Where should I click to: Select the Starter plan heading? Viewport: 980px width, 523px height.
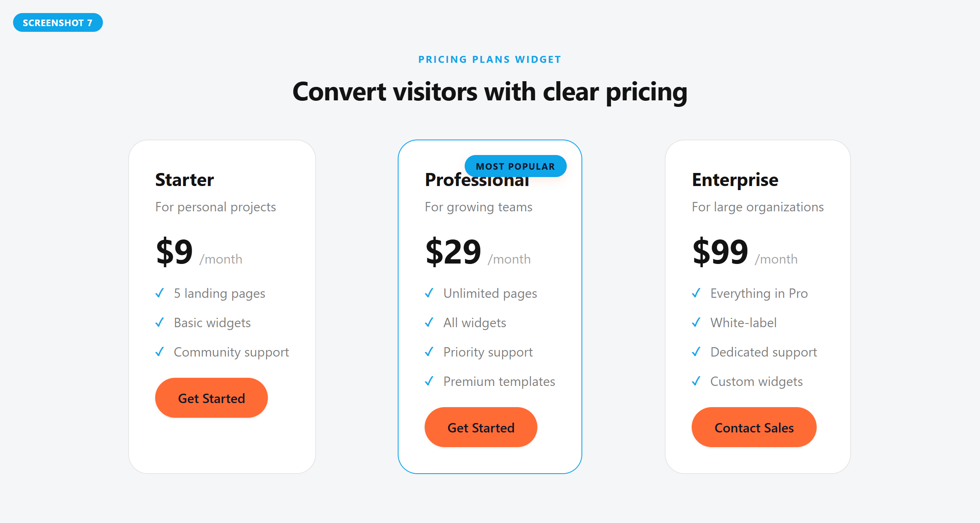tap(184, 179)
